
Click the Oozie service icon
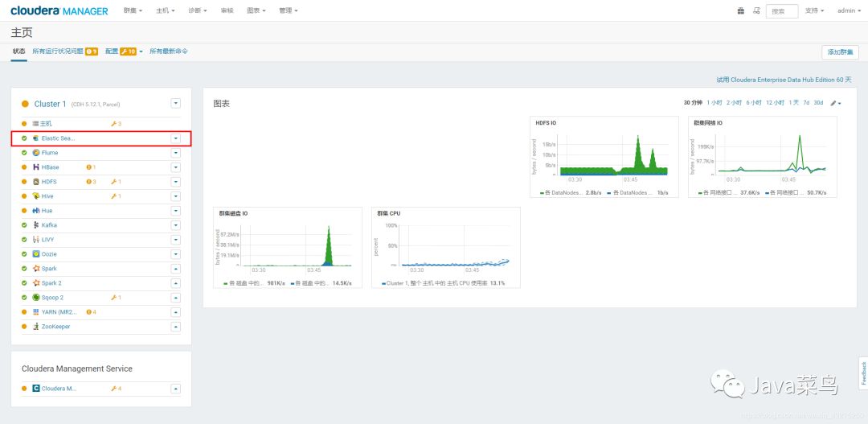coord(36,254)
